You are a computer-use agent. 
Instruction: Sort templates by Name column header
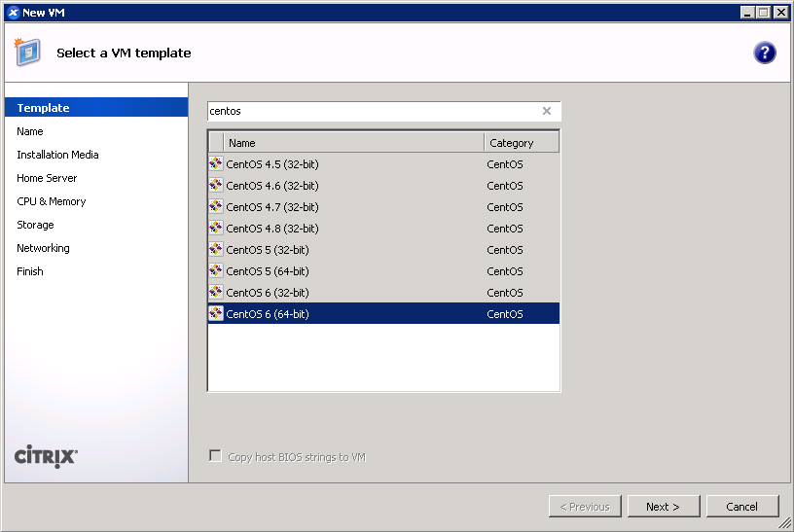pyautogui.click(x=353, y=143)
